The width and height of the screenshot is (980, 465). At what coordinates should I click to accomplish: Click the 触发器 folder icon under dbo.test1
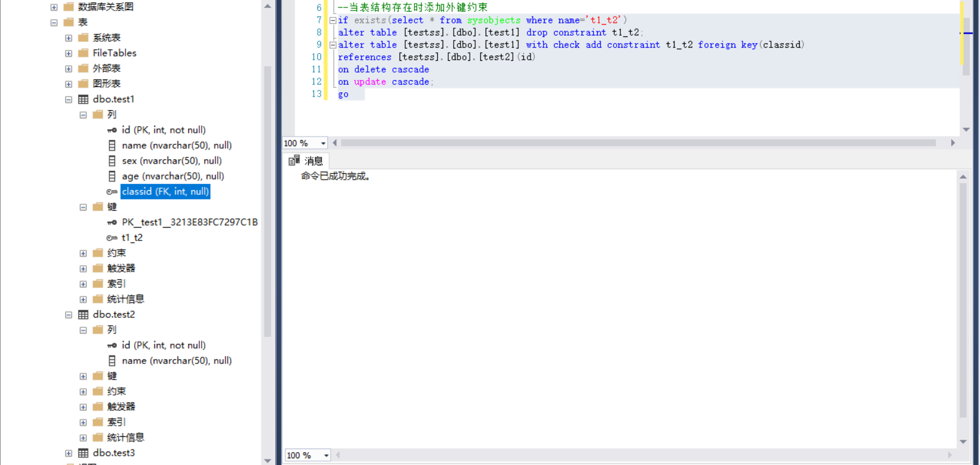click(x=98, y=268)
